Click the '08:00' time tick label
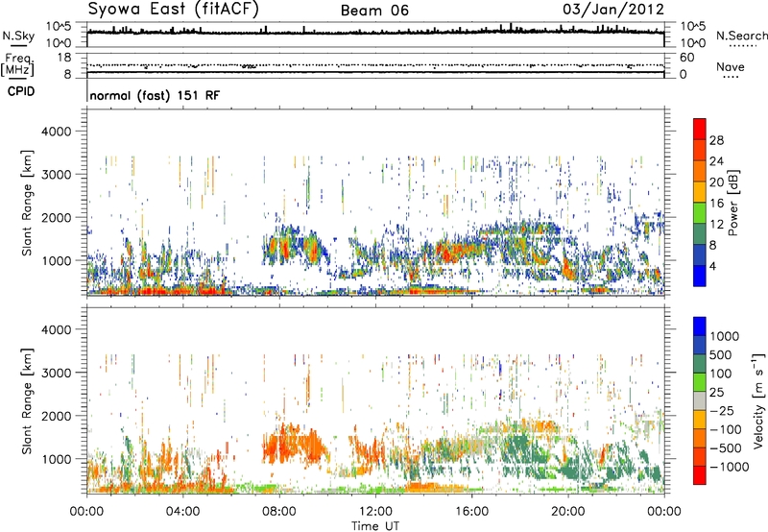This screenshot has height=532, width=768. click(279, 512)
